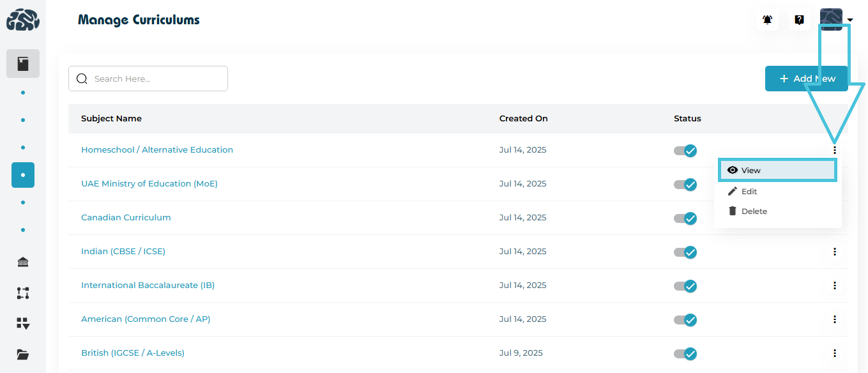Viewport: 868px width, 373px height.
Task: Open the UAE Ministry of Education link
Action: tap(149, 184)
